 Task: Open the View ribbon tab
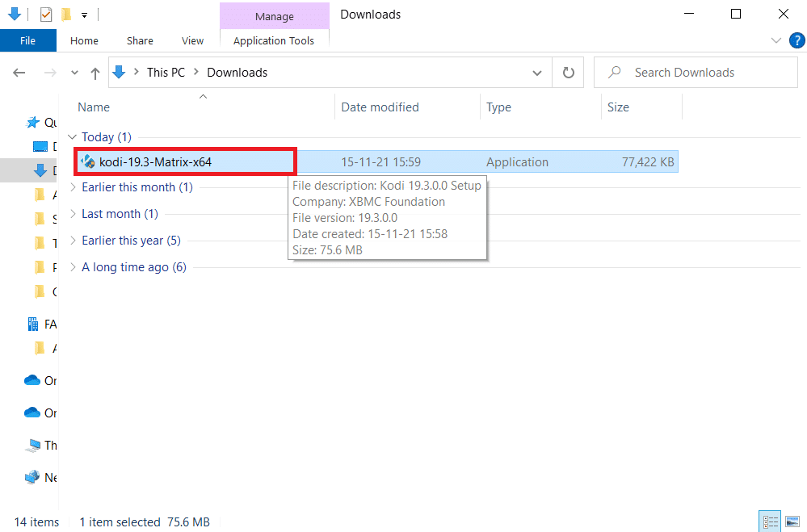tap(192, 40)
